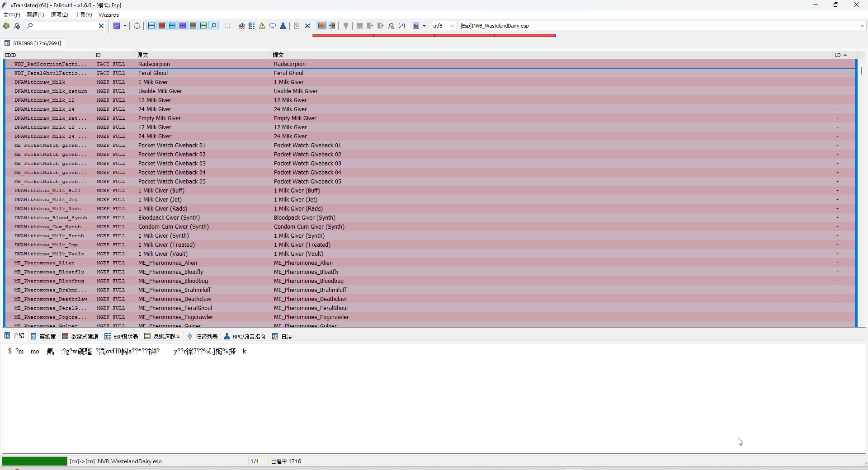The height and width of the screenshot is (470, 868).
Task: Select the STRINGS [1716/2691] tab
Action: [x=33, y=43]
